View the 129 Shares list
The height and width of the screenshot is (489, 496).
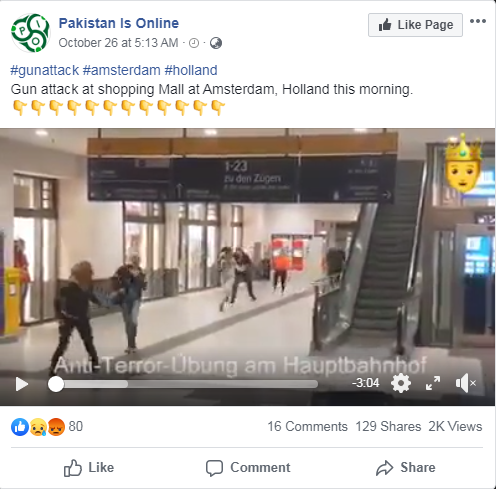(388, 426)
